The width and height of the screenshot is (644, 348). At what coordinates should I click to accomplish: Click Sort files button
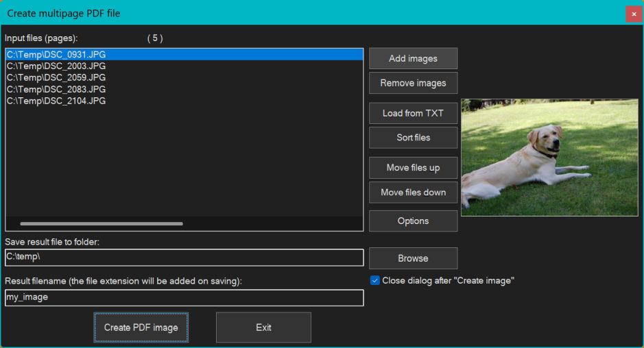coord(413,138)
